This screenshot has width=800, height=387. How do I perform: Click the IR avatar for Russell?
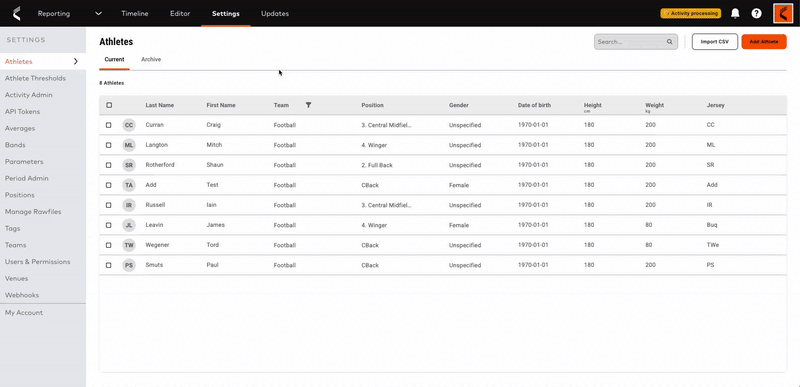[129, 205]
